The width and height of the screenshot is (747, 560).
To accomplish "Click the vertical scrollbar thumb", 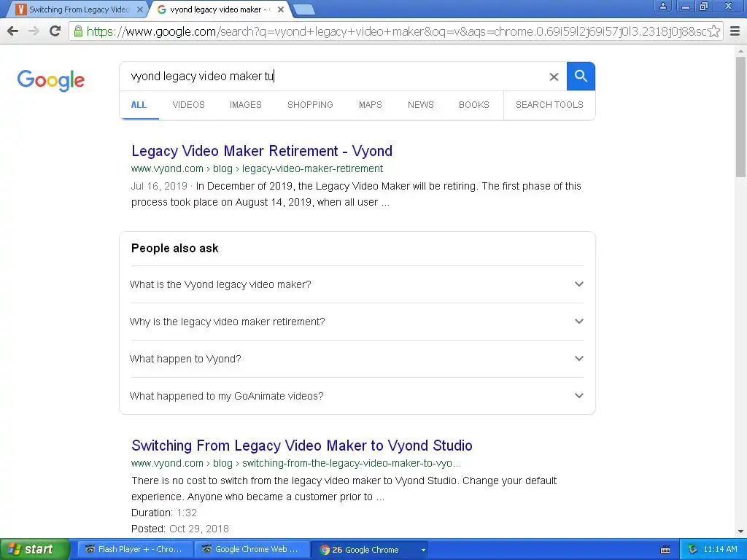I will click(x=741, y=117).
